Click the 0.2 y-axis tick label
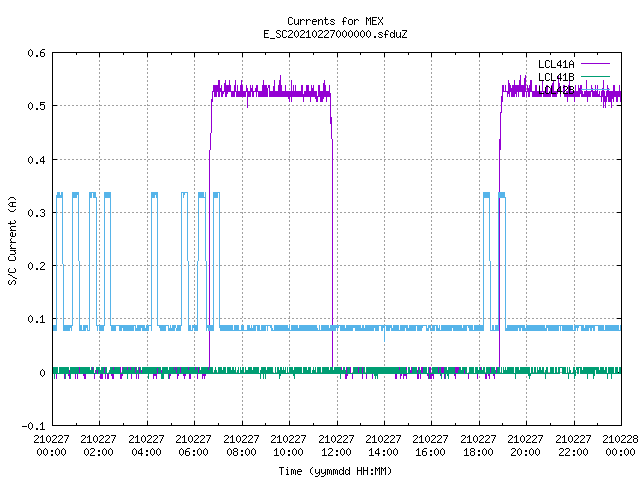640x480 pixels. 36,266
